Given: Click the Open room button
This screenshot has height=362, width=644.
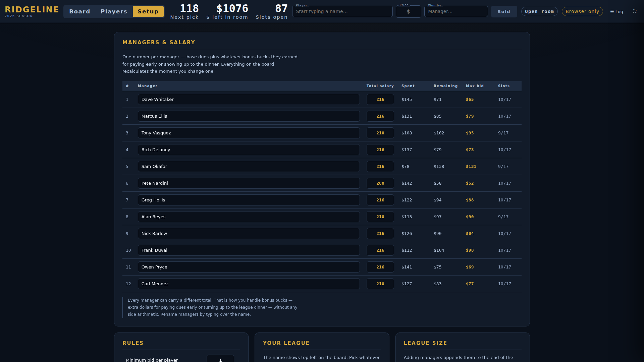Looking at the screenshot, I should pyautogui.click(x=539, y=11).
